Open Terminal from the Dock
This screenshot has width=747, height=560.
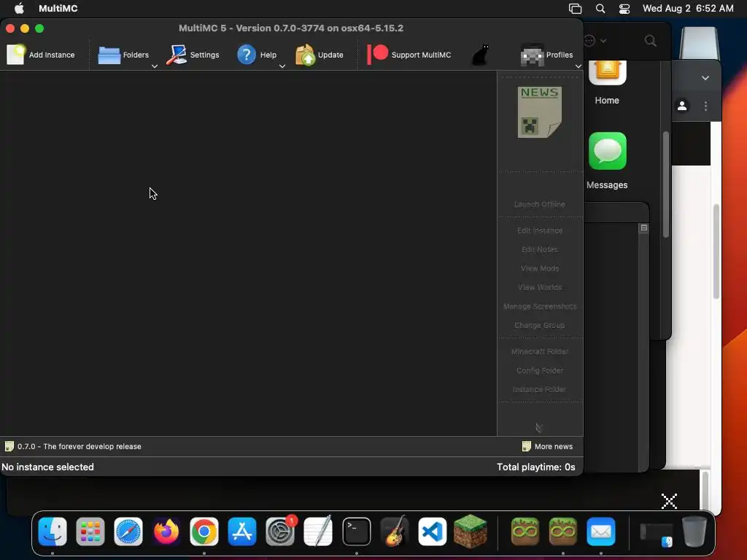[x=356, y=532]
